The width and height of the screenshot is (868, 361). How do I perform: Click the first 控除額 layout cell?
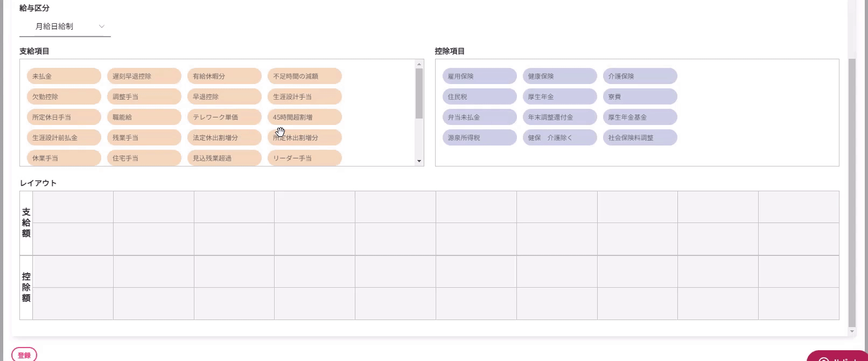pyautogui.click(x=73, y=272)
